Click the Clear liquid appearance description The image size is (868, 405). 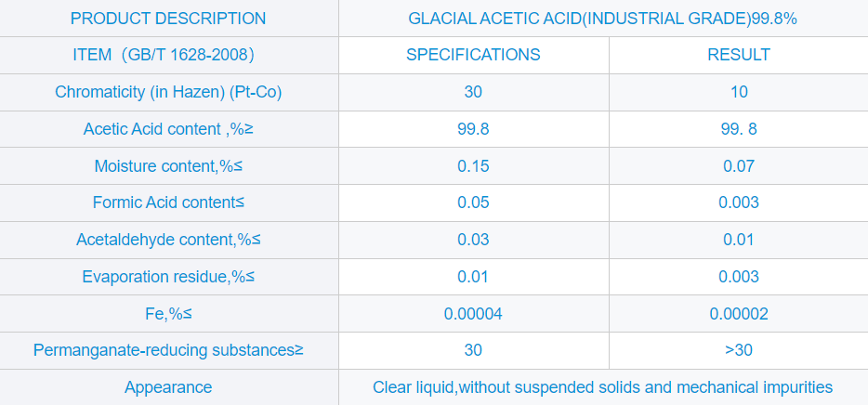(602, 387)
